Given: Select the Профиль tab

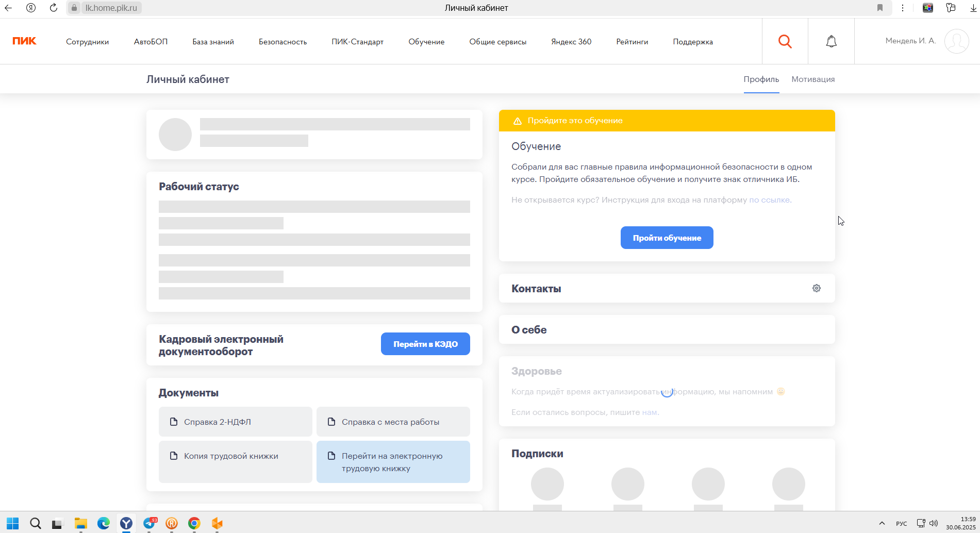Looking at the screenshot, I should click(x=761, y=79).
